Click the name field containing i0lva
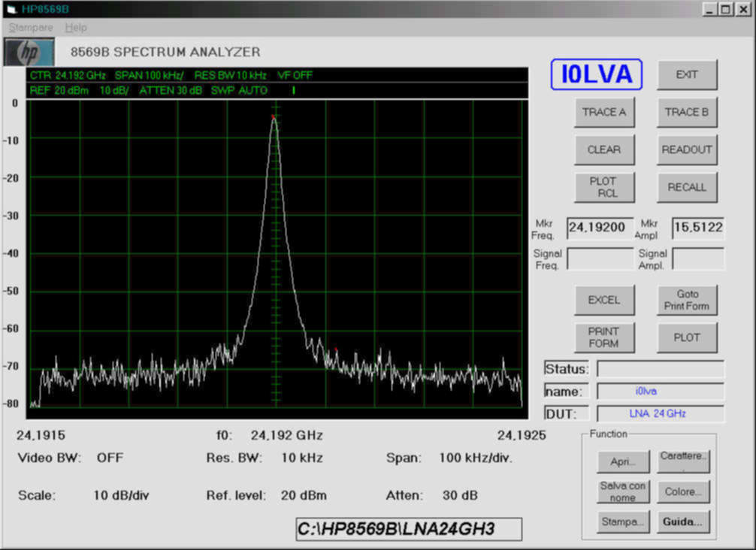This screenshot has width=756, height=550. [661, 391]
